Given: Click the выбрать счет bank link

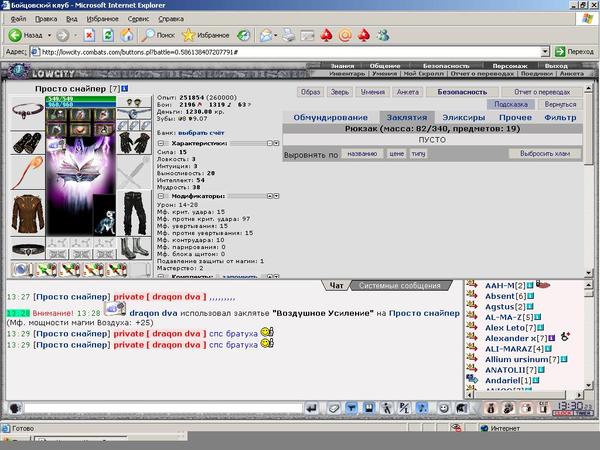Looking at the screenshot, I should (201, 133).
